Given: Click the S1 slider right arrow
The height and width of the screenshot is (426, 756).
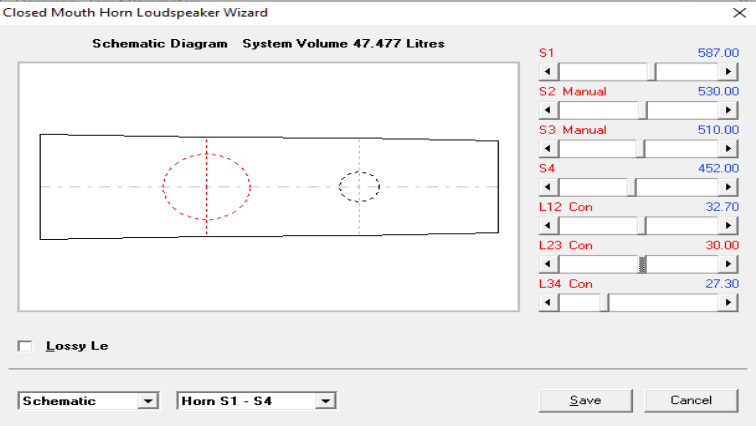Looking at the screenshot, I should coord(728,71).
